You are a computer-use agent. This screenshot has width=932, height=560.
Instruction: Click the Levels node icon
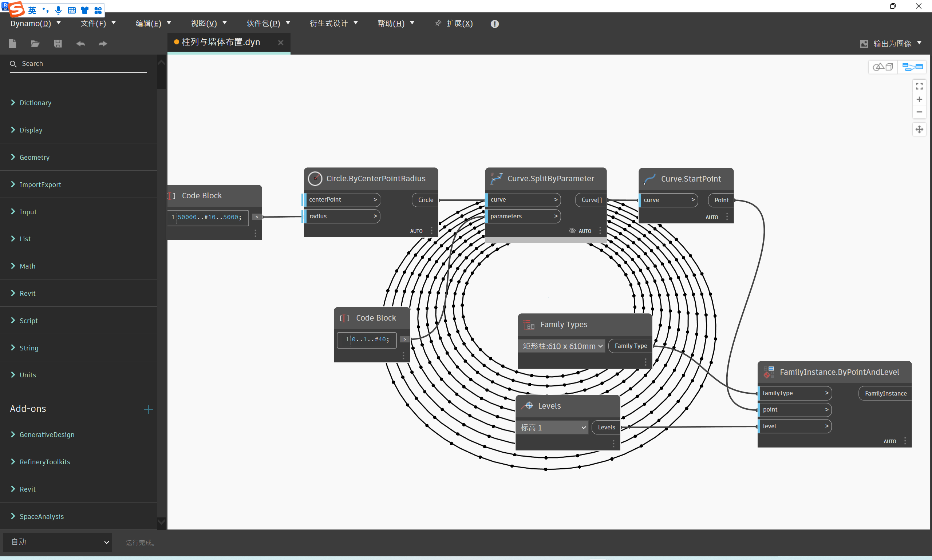coord(527,406)
